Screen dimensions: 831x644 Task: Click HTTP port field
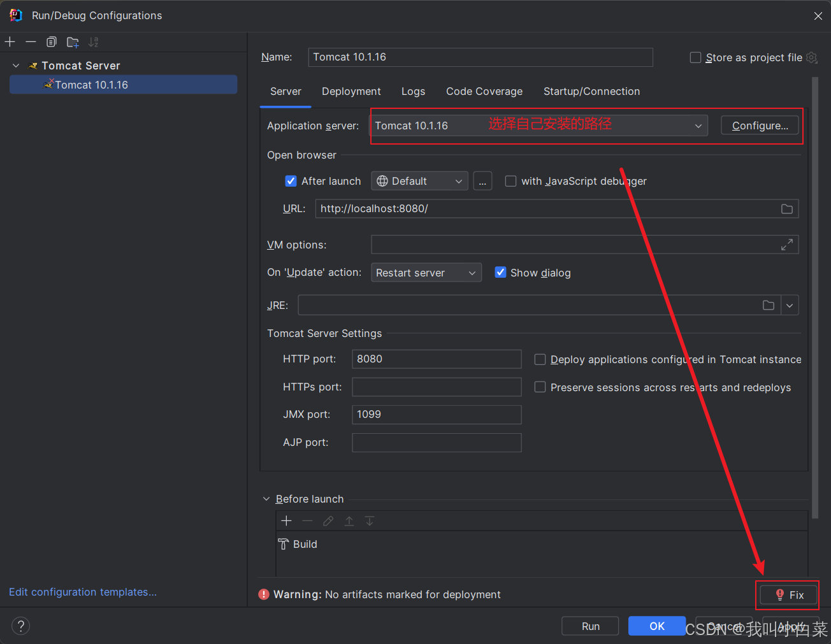coord(437,359)
